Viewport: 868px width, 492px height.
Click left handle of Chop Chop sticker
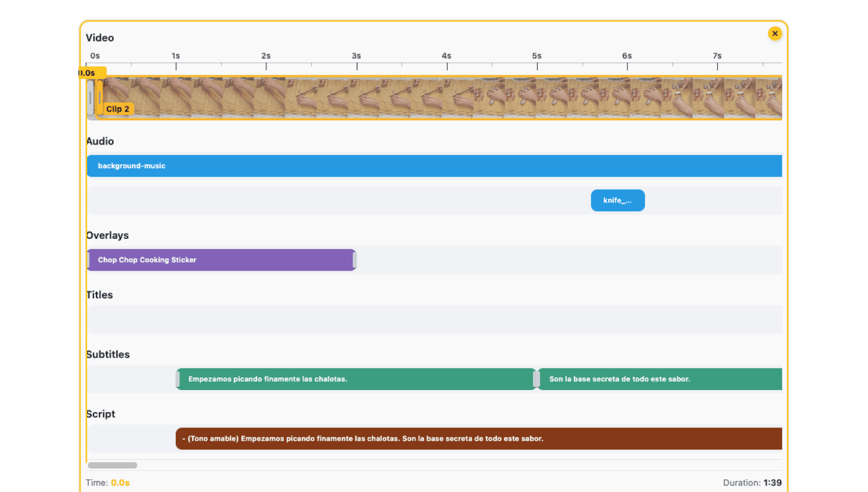pos(89,260)
